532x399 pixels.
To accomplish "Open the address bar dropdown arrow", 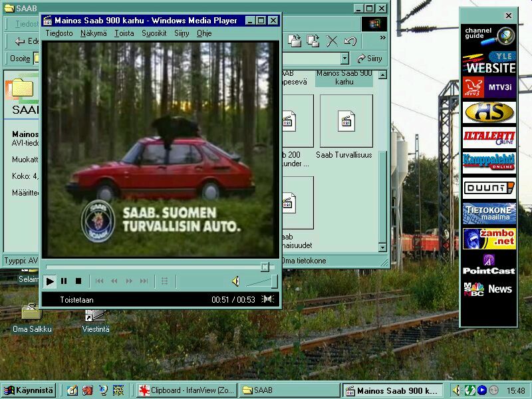I will pos(344,57).
